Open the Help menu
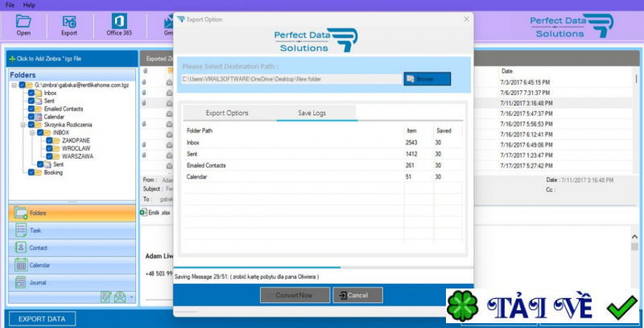 [x=29, y=6]
